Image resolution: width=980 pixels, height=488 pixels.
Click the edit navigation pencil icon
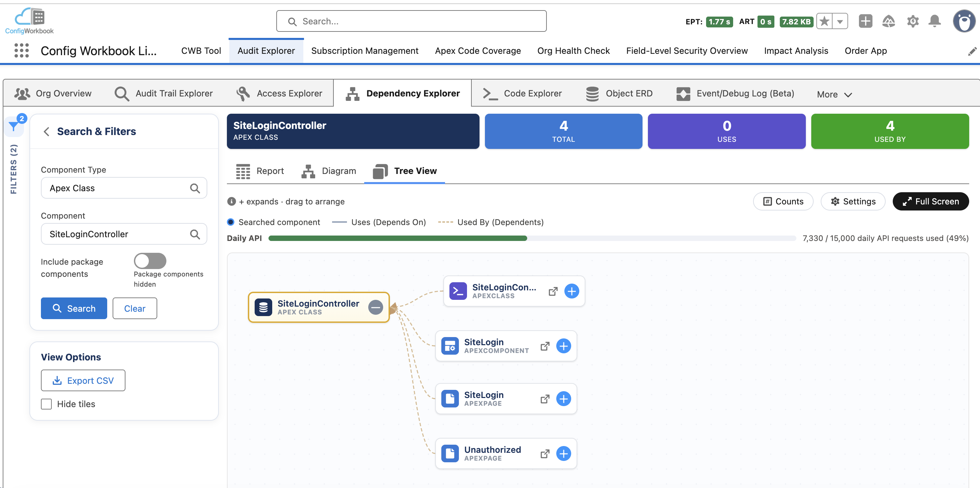click(972, 51)
